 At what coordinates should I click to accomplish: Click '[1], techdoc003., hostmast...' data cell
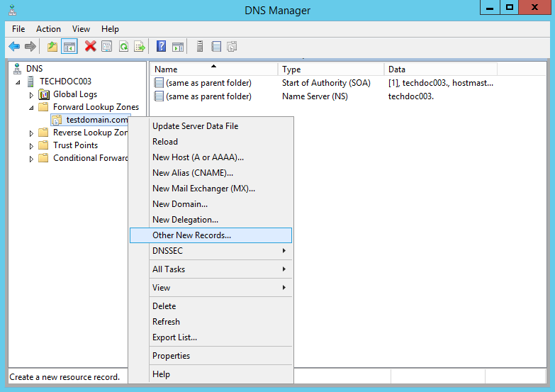[441, 83]
